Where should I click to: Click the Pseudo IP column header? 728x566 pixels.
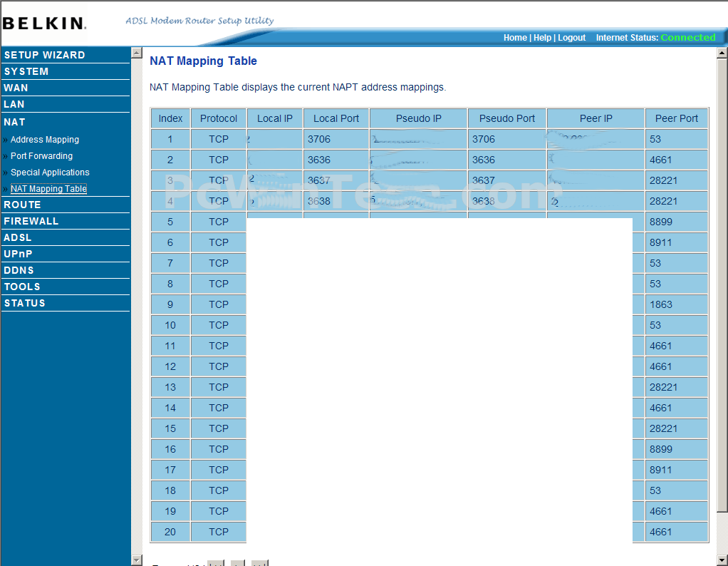[418, 118]
